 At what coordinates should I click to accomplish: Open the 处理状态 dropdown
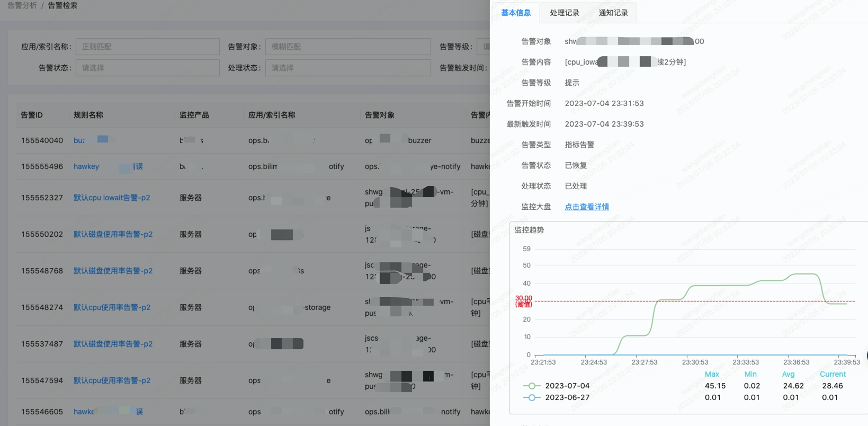pos(348,68)
